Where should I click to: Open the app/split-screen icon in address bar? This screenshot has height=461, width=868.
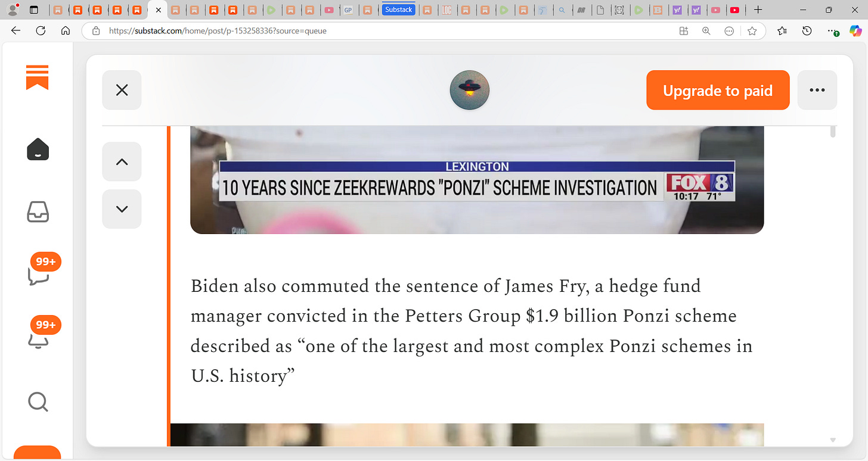(684, 31)
